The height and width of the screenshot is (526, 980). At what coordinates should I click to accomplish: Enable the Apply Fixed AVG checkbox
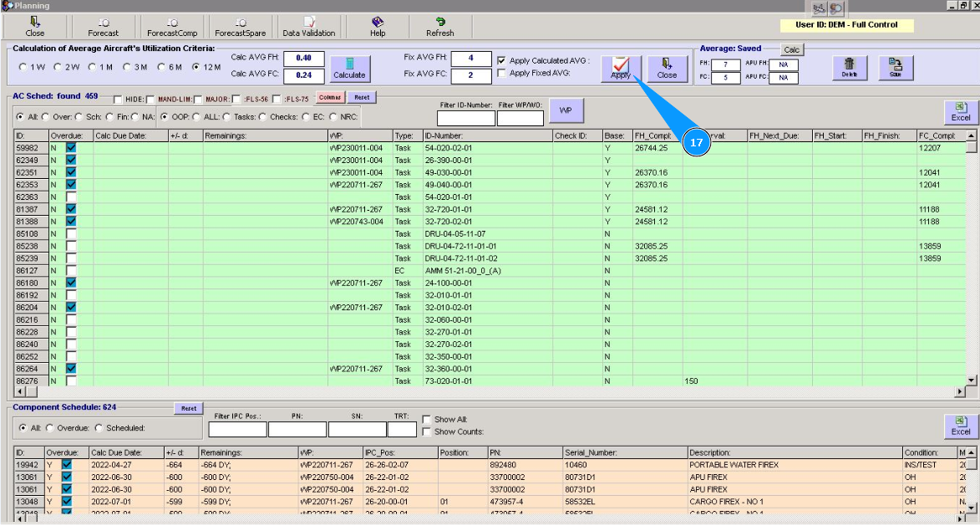(x=501, y=74)
